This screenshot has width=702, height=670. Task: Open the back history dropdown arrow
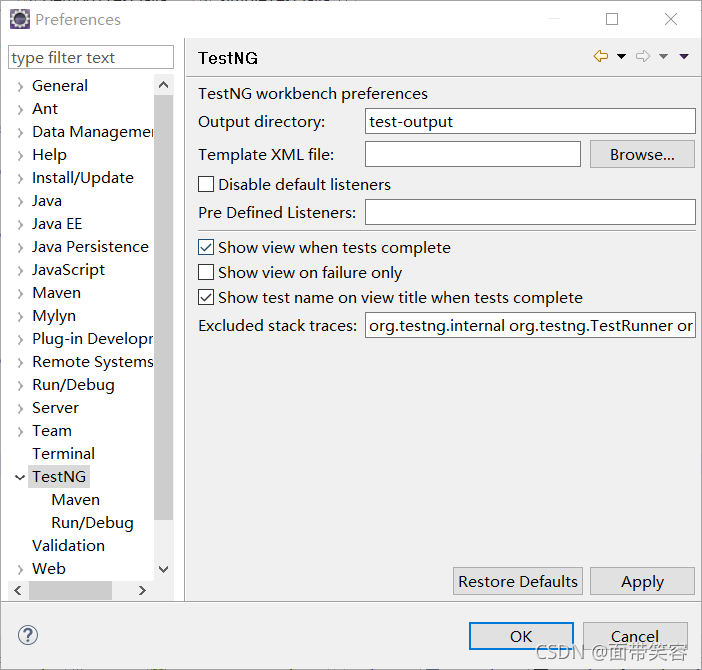coord(621,56)
